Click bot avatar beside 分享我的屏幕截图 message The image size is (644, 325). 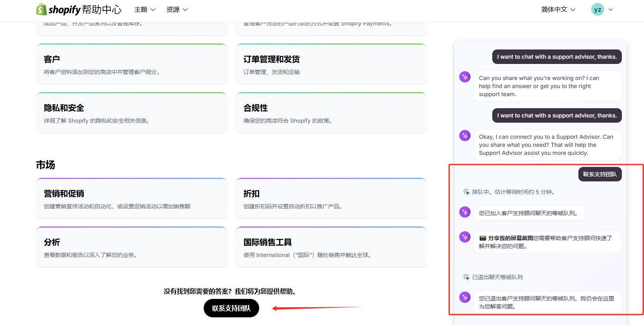465,237
